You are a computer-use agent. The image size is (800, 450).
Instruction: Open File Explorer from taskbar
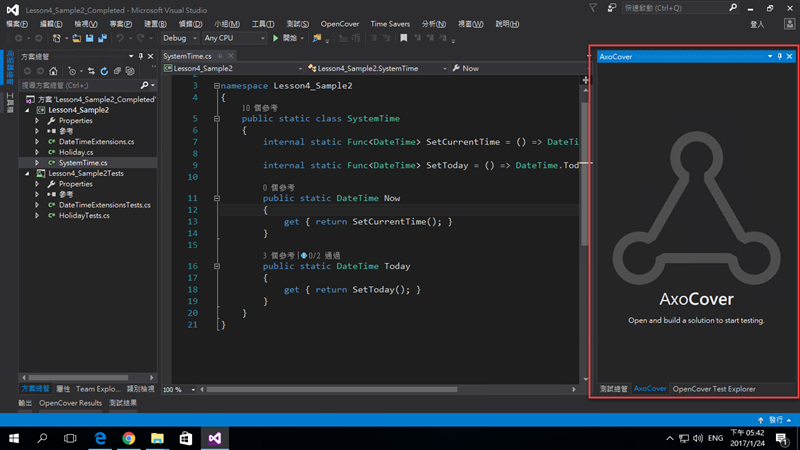[157, 438]
